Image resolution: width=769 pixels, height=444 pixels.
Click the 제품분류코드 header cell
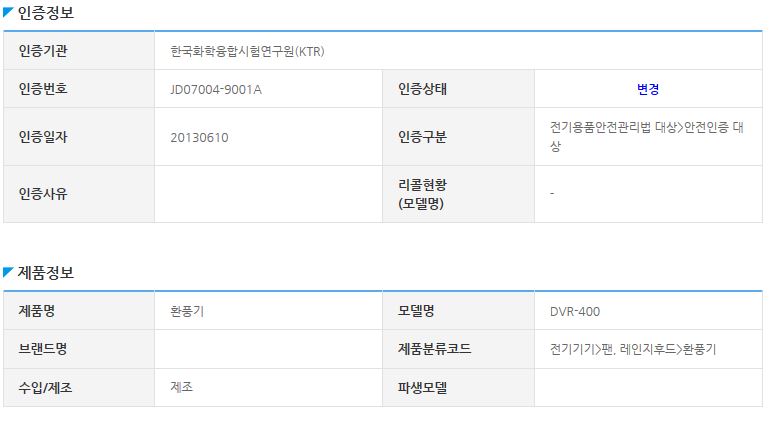(x=458, y=349)
